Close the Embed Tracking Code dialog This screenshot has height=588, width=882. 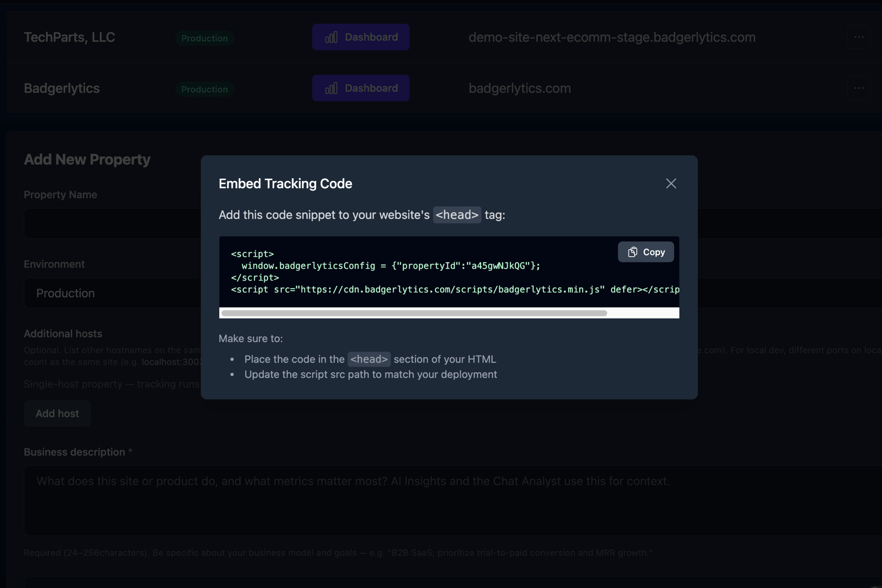(671, 184)
